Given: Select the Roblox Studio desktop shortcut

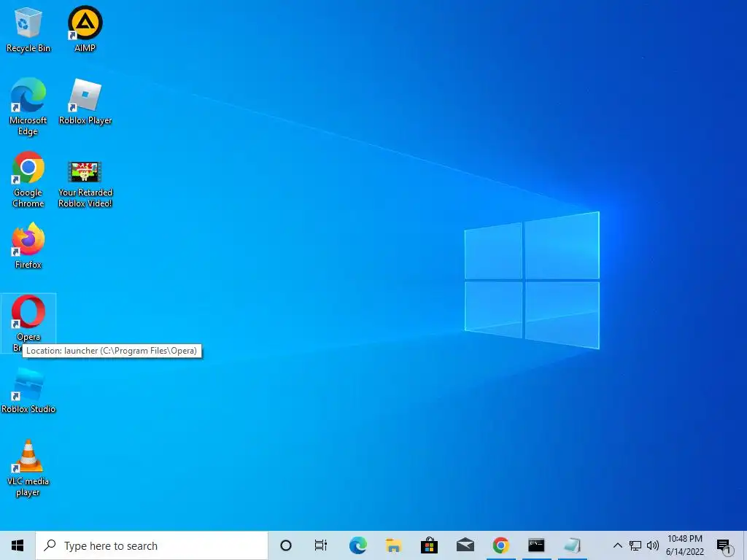Looking at the screenshot, I should point(28,391).
